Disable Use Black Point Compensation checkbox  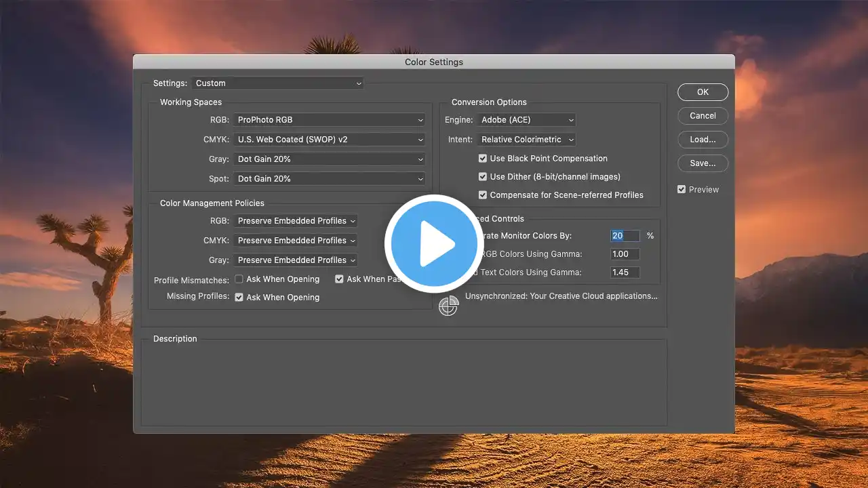tap(483, 159)
